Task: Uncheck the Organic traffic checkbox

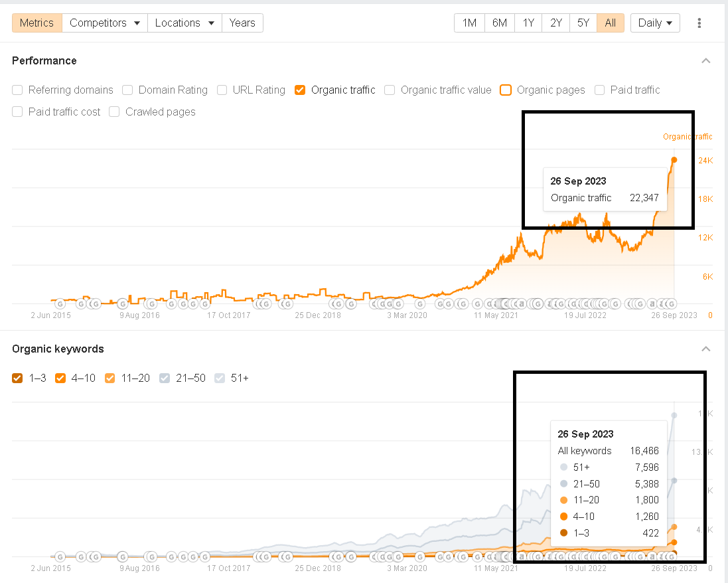Action: click(300, 90)
